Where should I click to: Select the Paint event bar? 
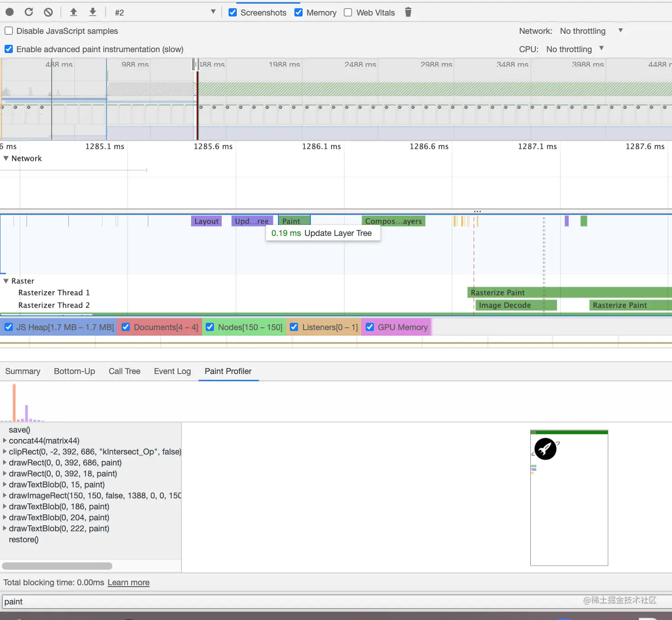pyautogui.click(x=294, y=221)
